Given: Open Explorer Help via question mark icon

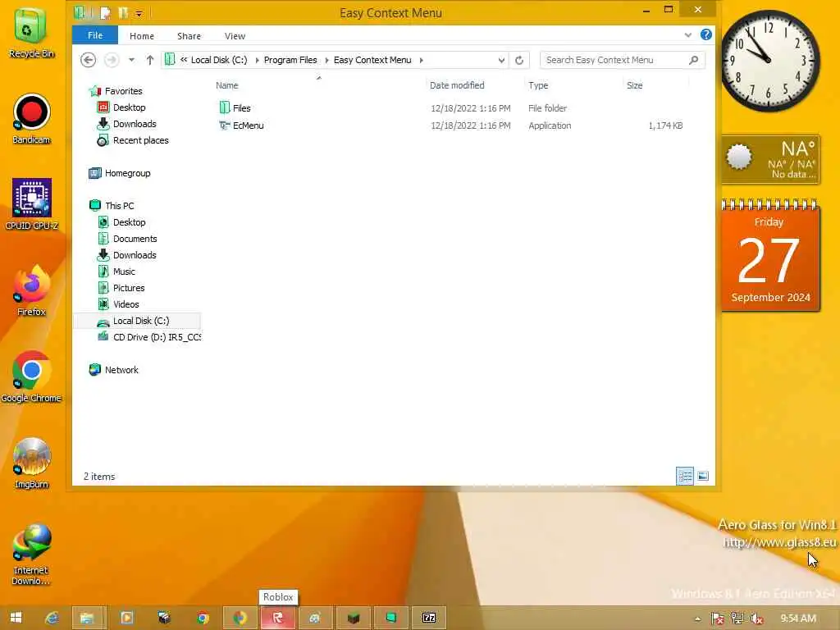Looking at the screenshot, I should tap(706, 34).
